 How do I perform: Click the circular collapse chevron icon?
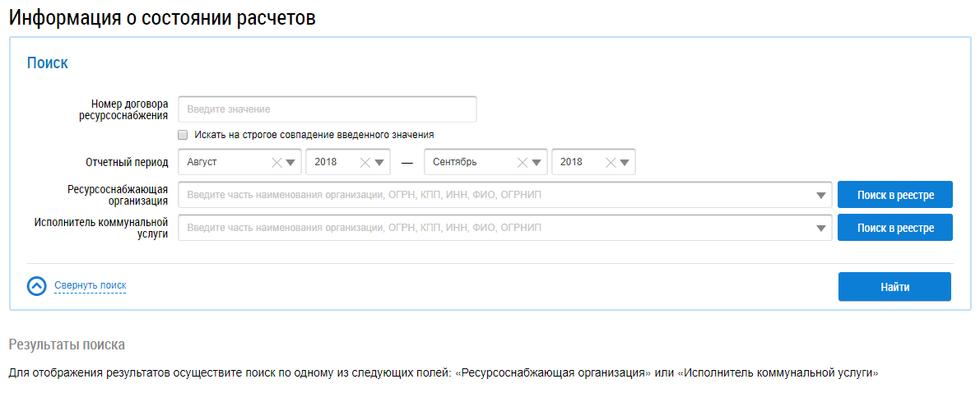coord(37,286)
